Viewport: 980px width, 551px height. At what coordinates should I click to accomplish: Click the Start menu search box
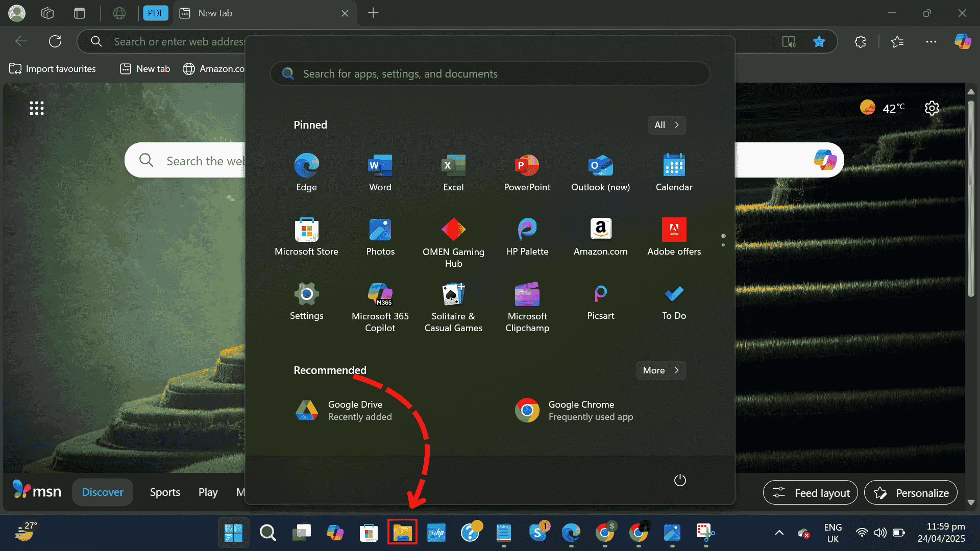[490, 73]
